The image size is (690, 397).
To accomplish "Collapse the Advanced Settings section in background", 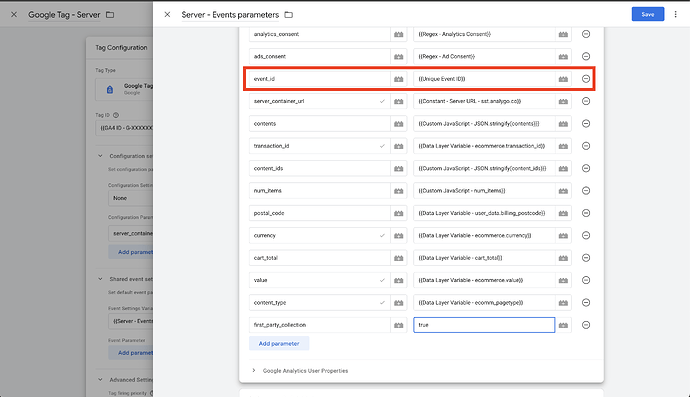I will 100,379.
